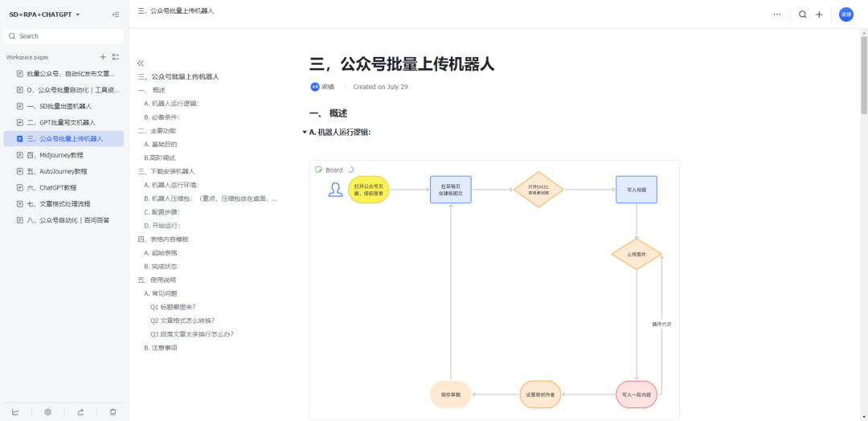Image resolution: width=868 pixels, height=421 pixels.
Task: Add a new workspace page with plus icon
Action: 102,57
